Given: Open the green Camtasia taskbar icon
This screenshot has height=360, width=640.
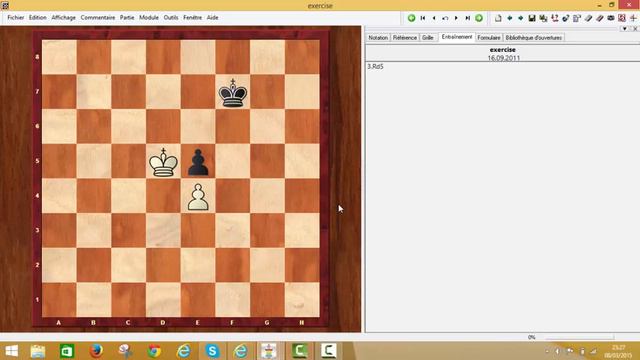Looking at the screenshot, I should [300, 351].
